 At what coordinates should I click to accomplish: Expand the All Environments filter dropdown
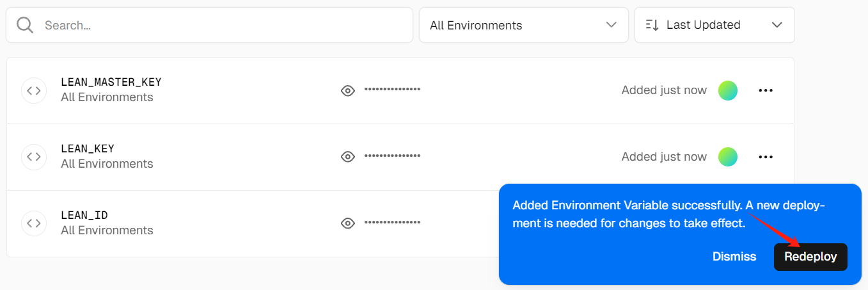(x=523, y=25)
